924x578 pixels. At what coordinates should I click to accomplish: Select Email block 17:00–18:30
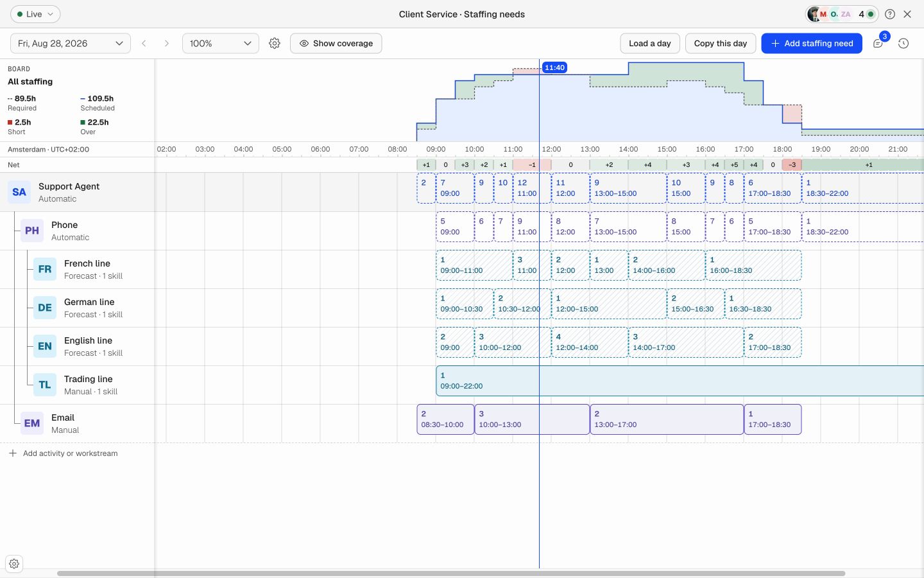[x=773, y=419]
